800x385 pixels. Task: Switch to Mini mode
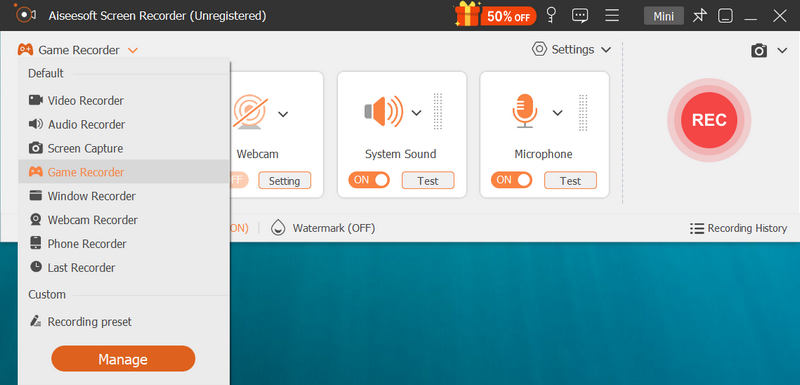[663, 16]
